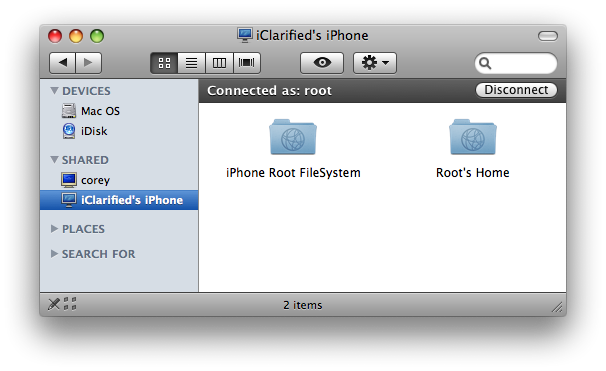
Task: Disconnect from iClarified's iPhone
Action: (x=516, y=90)
